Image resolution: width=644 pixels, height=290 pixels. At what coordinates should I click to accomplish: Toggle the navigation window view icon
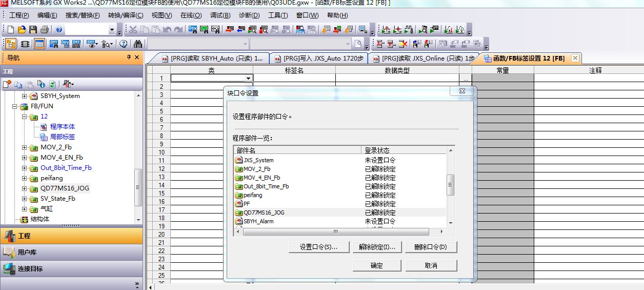point(10,44)
